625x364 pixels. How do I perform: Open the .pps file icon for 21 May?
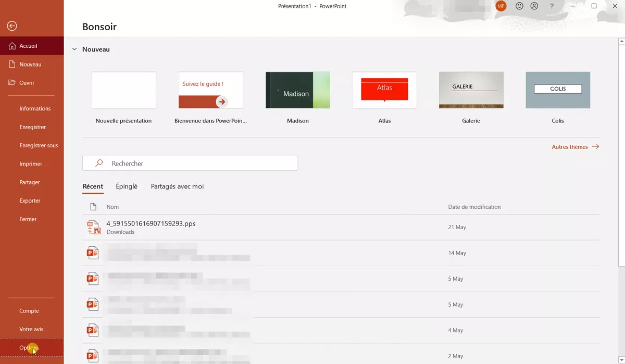tap(93, 228)
